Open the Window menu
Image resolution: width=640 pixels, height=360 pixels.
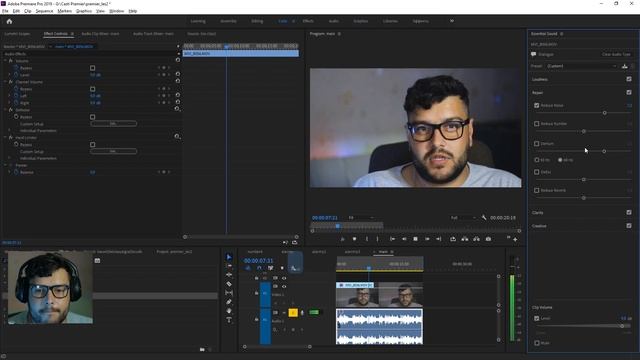(116, 11)
